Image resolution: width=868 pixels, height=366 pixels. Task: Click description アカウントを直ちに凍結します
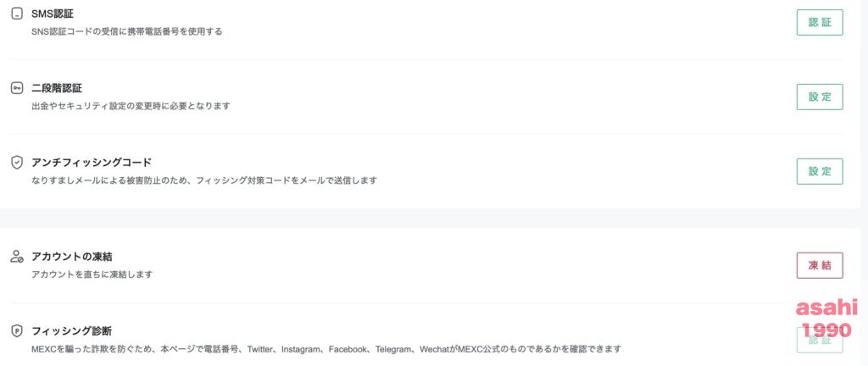coord(92,274)
